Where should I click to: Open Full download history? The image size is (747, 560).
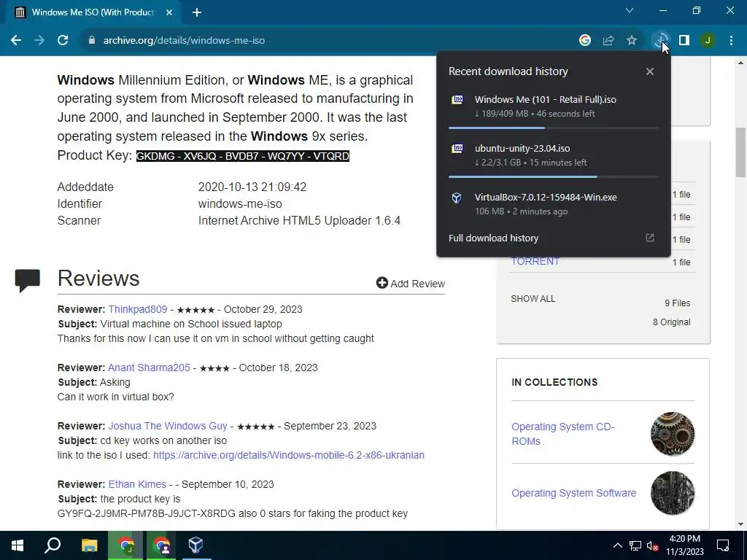tap(494, 238)
